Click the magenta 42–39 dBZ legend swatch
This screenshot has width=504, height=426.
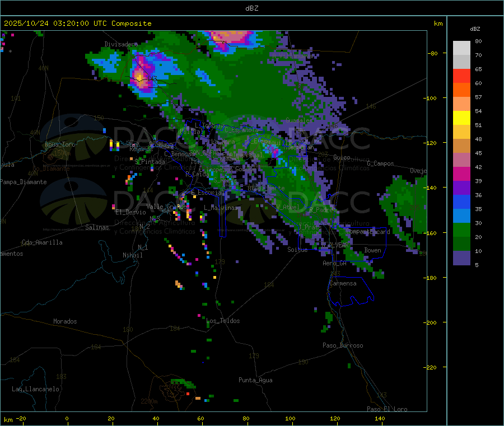click(461, 174)
